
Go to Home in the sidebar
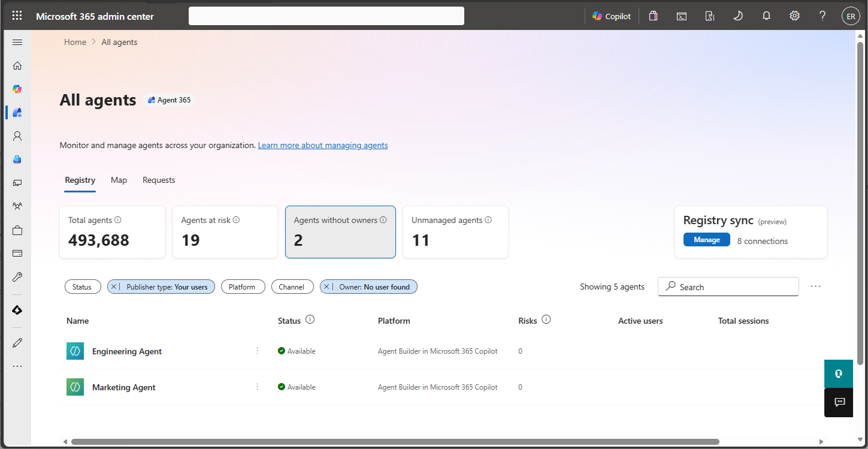click(x=17, y=66)
